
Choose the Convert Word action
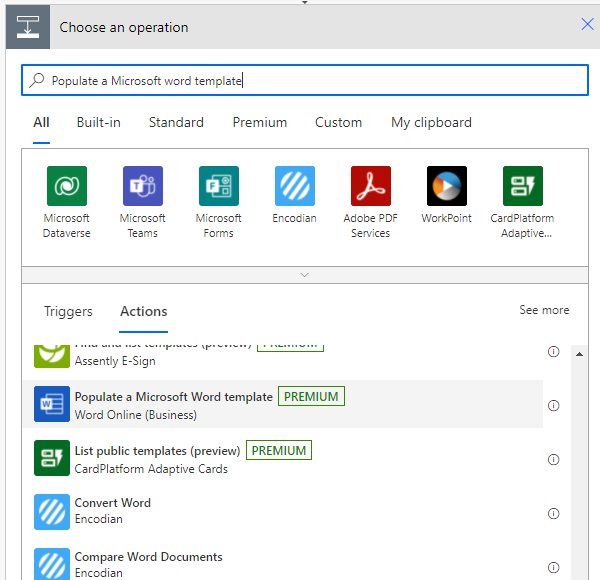283,512
